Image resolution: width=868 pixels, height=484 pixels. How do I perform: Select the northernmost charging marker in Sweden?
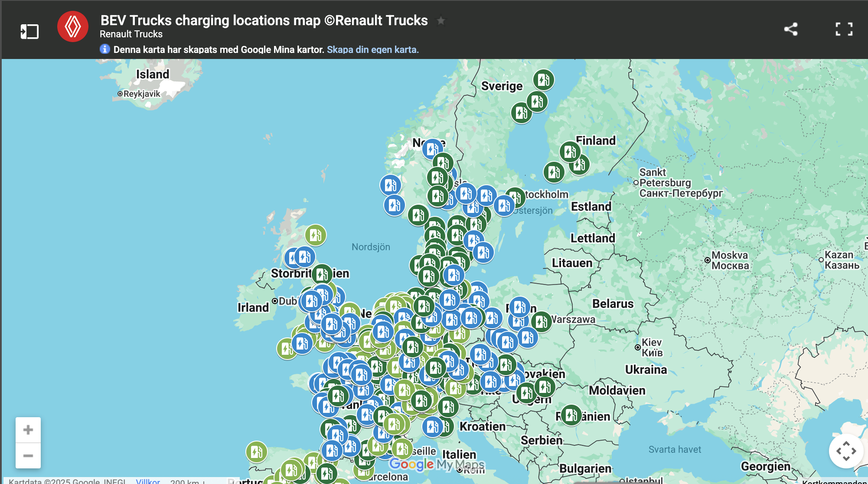coord(543,79)
